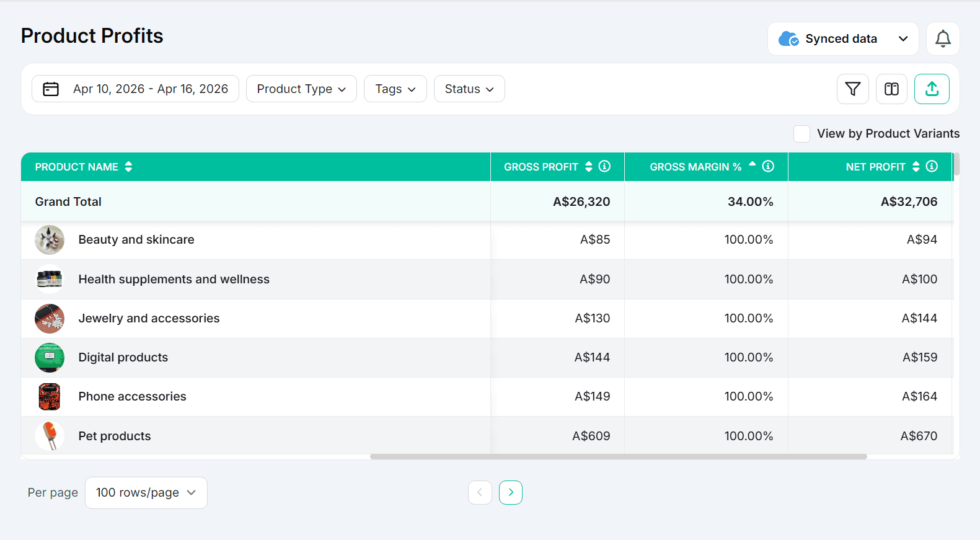The image size is (980, 540).
Task: Click the Jewelry and accessories thumbnail
Action: pos(50,319)
